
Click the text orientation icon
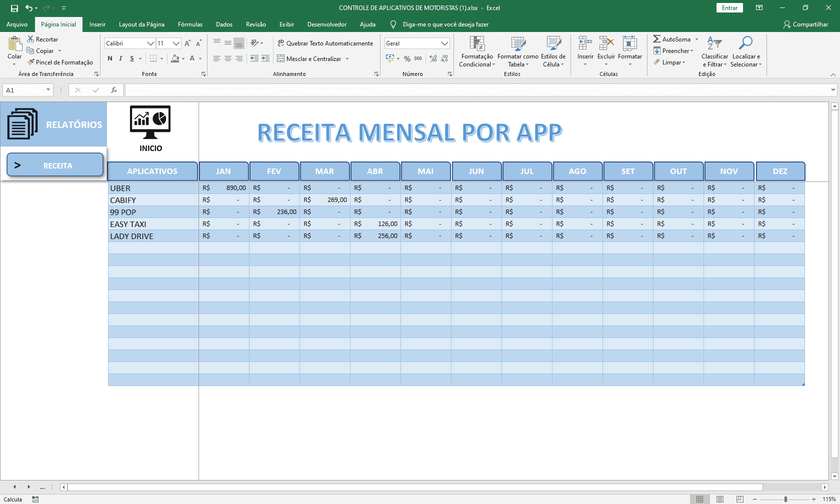click(255, 43)
